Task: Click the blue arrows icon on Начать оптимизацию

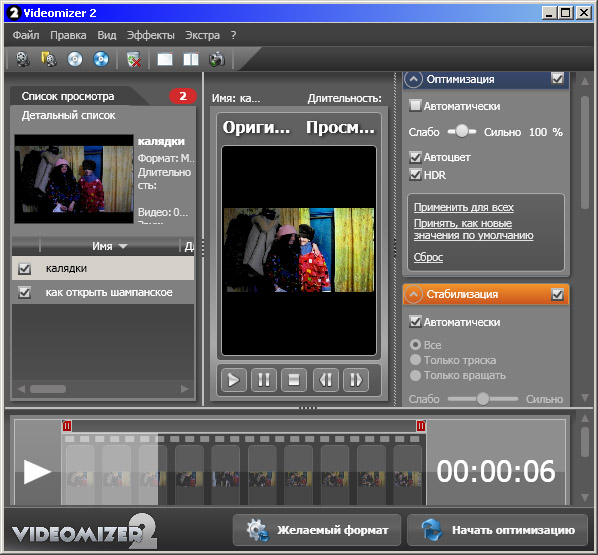Action: 432,530
